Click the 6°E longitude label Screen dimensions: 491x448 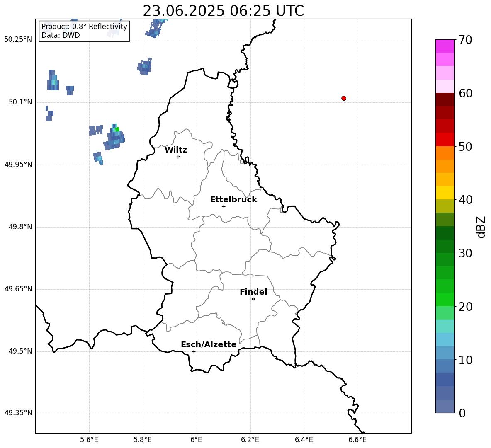[x=196, y=440]
